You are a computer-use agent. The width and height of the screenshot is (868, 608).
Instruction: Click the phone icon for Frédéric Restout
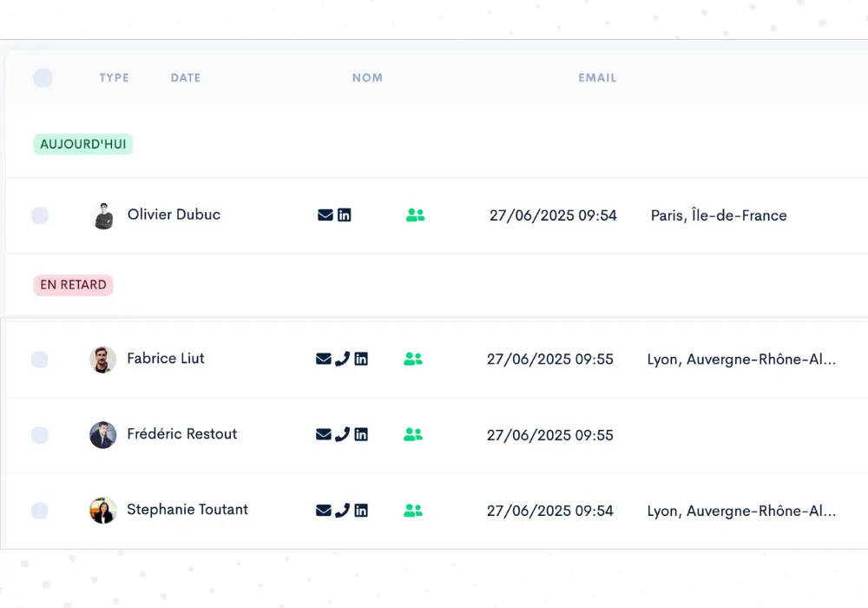click(x=343, y=434)
